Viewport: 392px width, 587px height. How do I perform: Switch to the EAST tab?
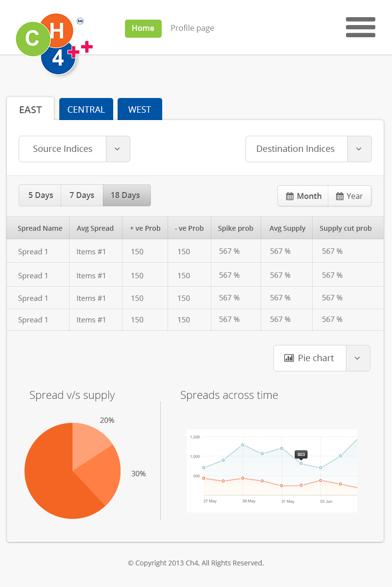30,109
